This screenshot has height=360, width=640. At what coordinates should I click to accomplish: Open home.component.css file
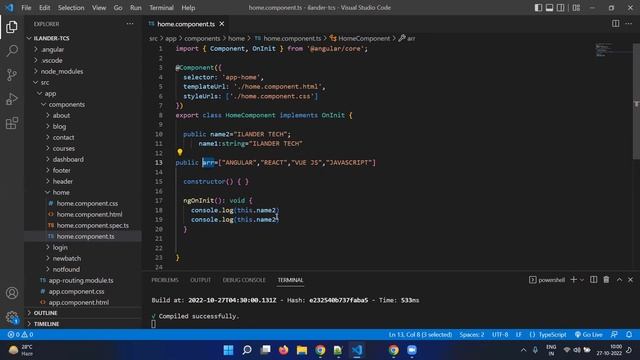click(x=87, y=203)
